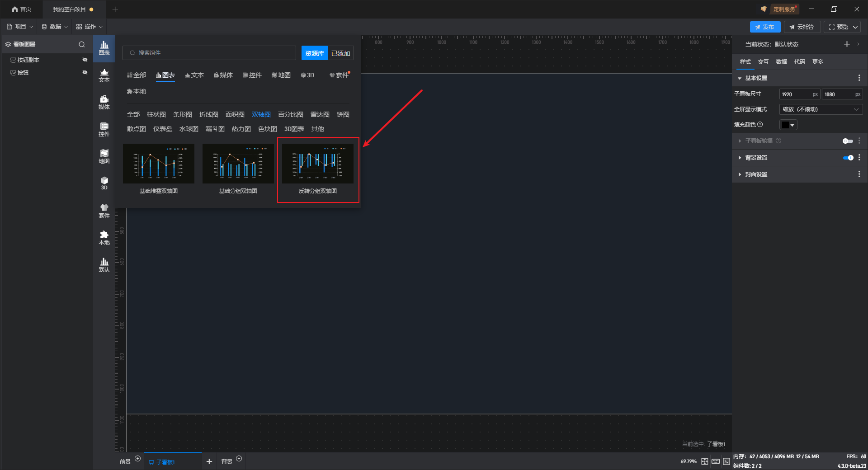Select the 折线图 line chart filter

[209, 115]
